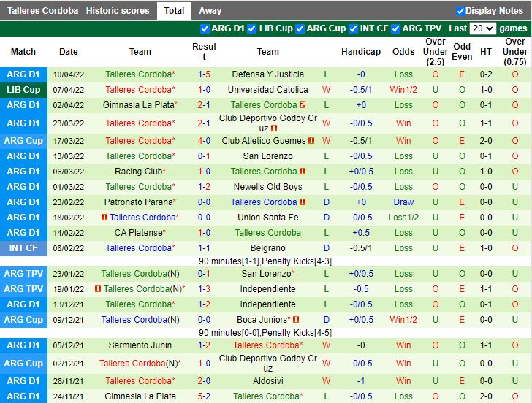Select the Total tab

(174, 11)
